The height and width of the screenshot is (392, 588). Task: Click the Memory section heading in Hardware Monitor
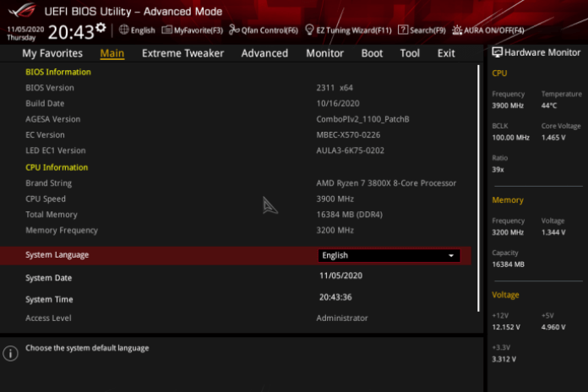508,200
